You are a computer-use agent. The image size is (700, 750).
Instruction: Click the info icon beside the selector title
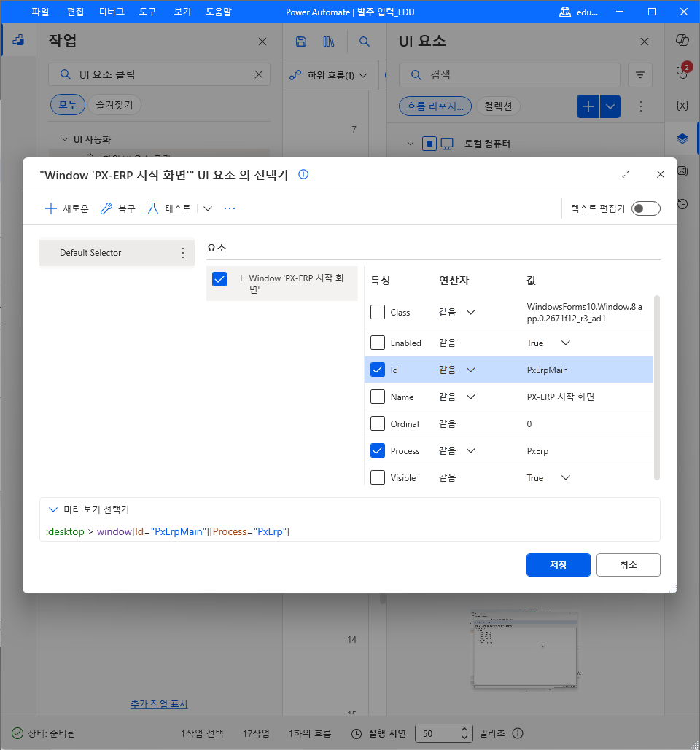303,175
